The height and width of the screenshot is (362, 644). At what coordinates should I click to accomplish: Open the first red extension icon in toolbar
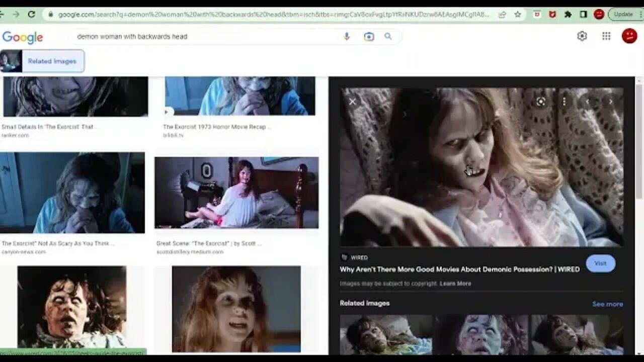(x=537, y=15)
